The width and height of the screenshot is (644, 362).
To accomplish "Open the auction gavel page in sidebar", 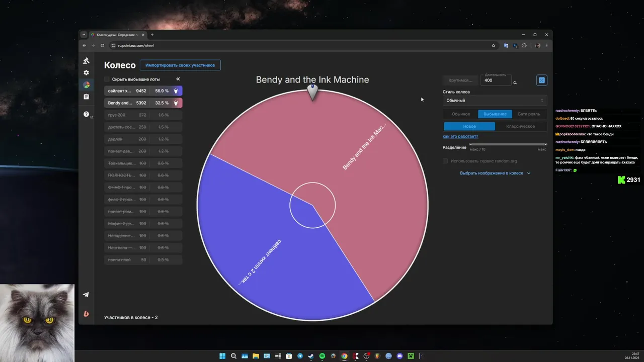I will point(86,61).
